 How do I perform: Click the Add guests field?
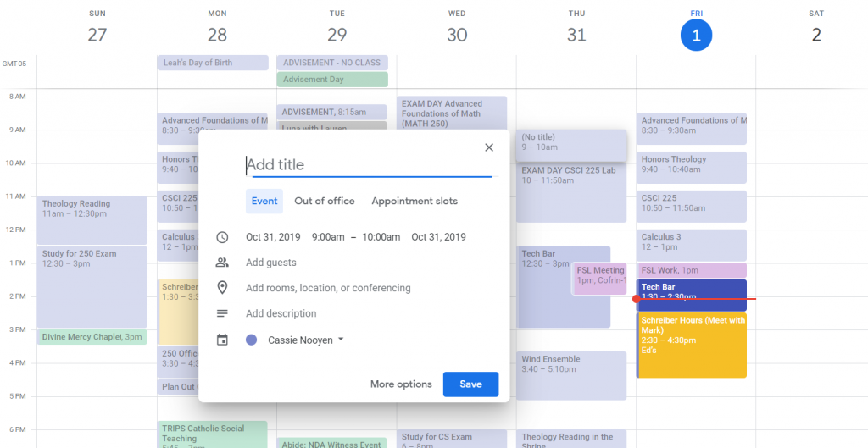pyautogui.click(x=271, y=263)
